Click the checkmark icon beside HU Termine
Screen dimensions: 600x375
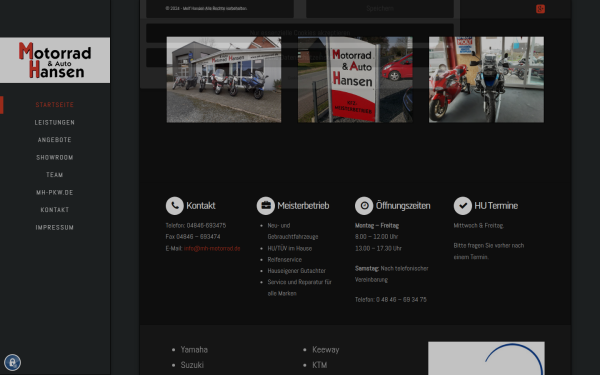click(463, 205)
